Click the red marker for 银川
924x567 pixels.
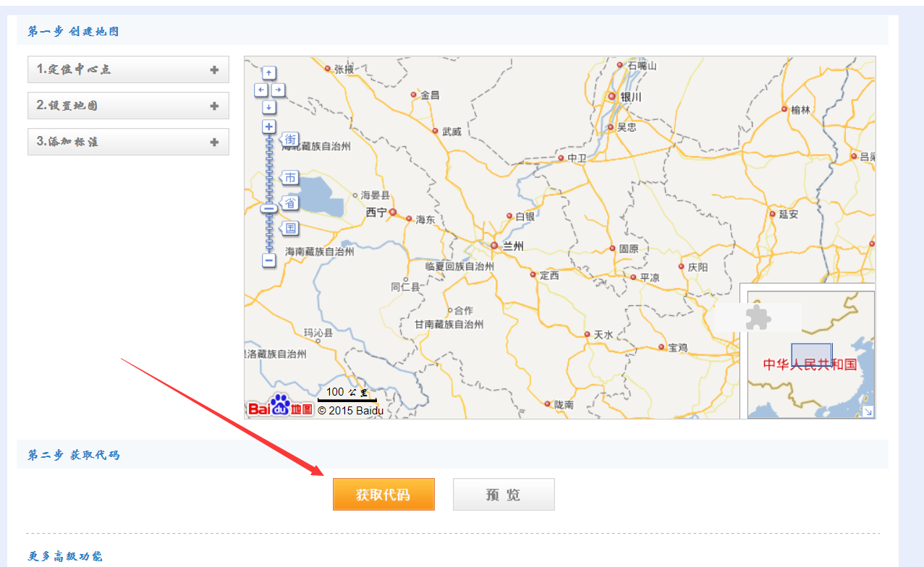612,96
